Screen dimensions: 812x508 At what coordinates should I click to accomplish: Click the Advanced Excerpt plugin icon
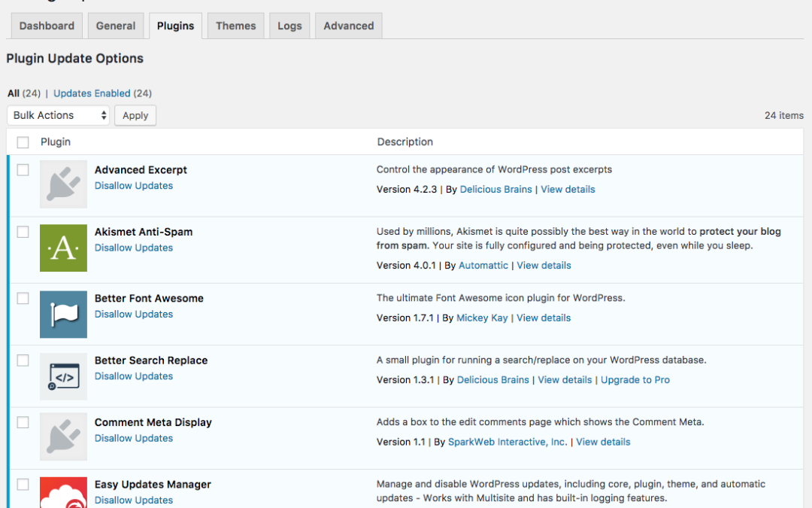pos(63,184)
